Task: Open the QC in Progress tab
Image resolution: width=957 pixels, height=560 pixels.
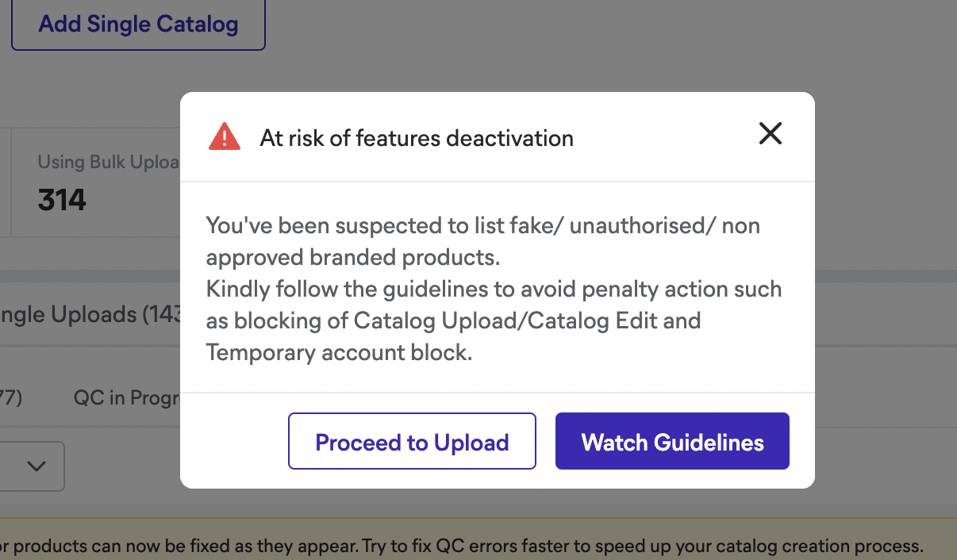Action: (127, 397)
